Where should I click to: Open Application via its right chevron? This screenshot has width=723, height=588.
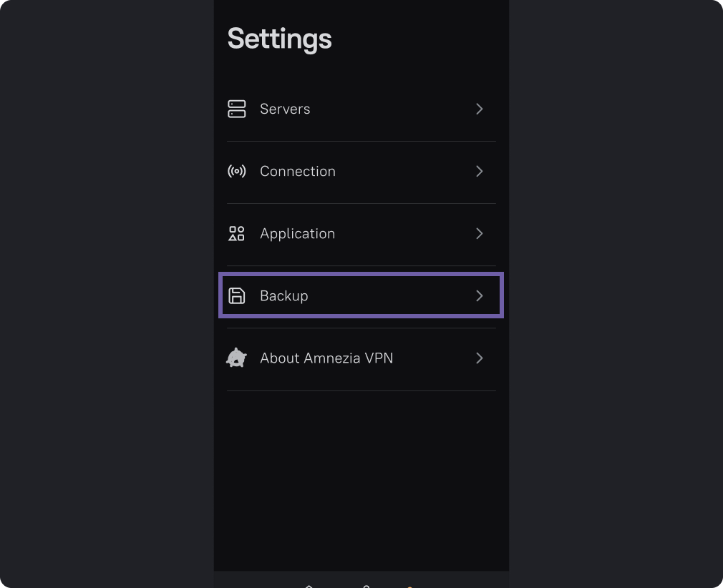(480, 233)
